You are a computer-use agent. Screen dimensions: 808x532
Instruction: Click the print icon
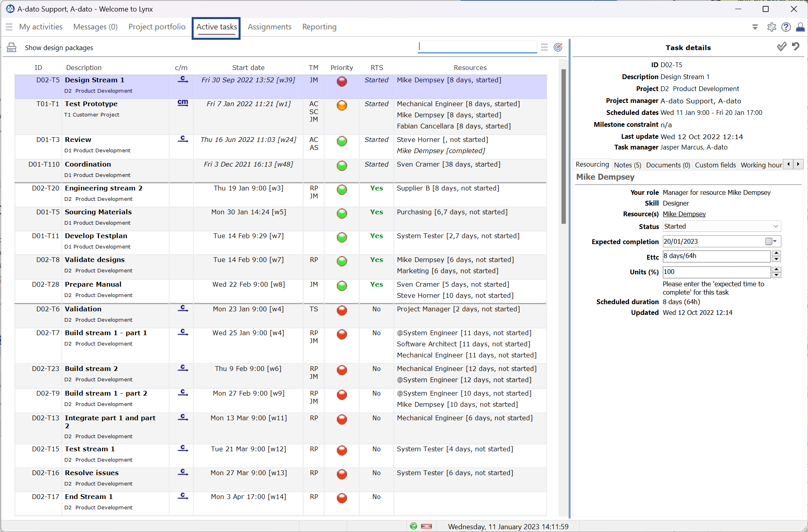tap(12, 48)
